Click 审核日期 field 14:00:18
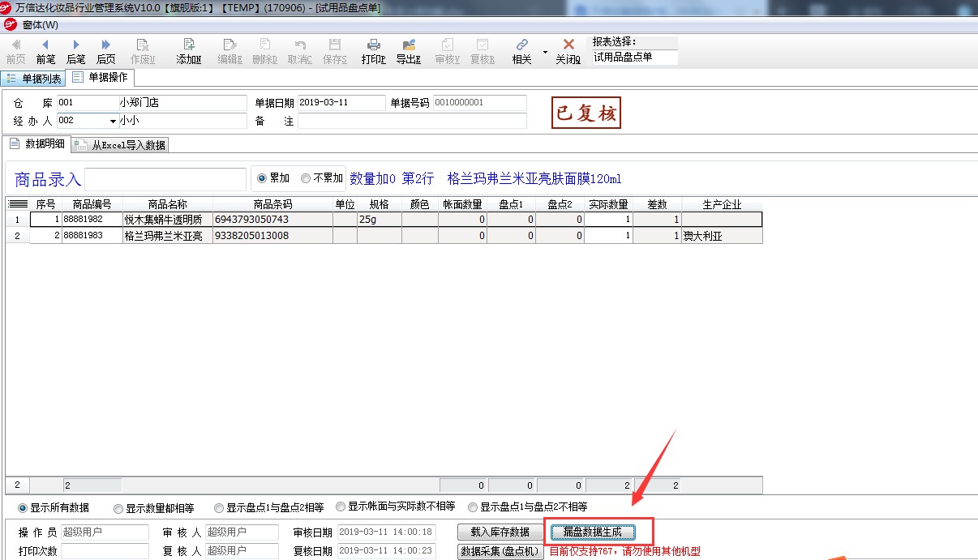 (386, 532)
